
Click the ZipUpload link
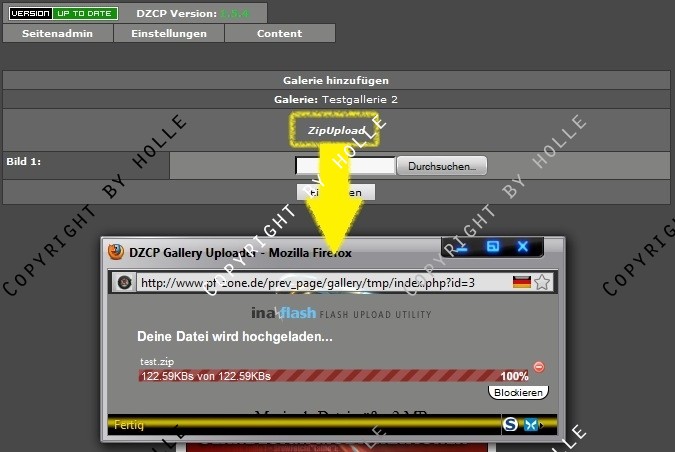tap(336, 131)
